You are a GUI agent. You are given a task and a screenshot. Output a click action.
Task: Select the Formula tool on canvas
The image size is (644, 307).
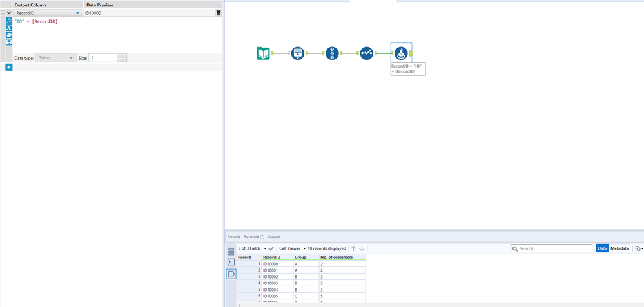(401, 53)
